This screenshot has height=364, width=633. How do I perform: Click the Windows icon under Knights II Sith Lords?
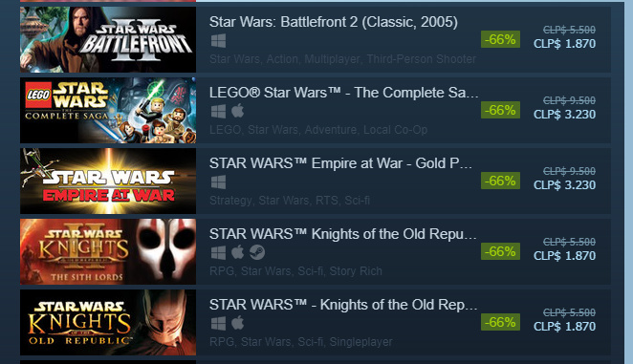click(x=218, y=252)
